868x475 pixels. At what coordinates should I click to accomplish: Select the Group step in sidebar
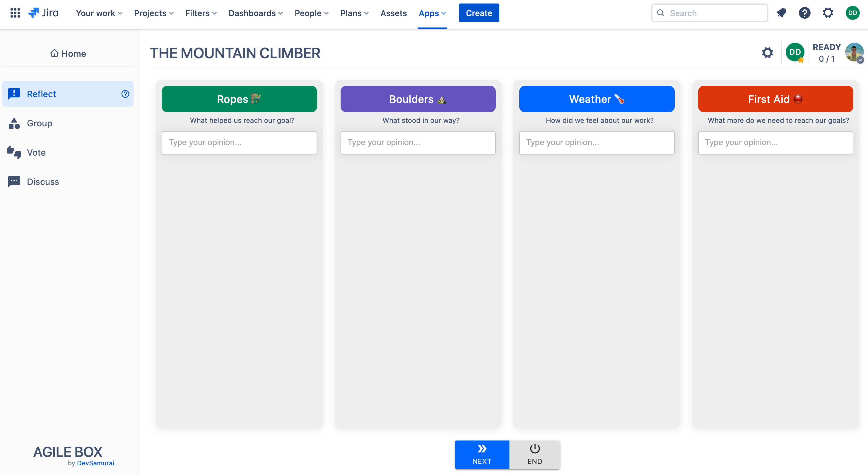[x=40, y=123]
